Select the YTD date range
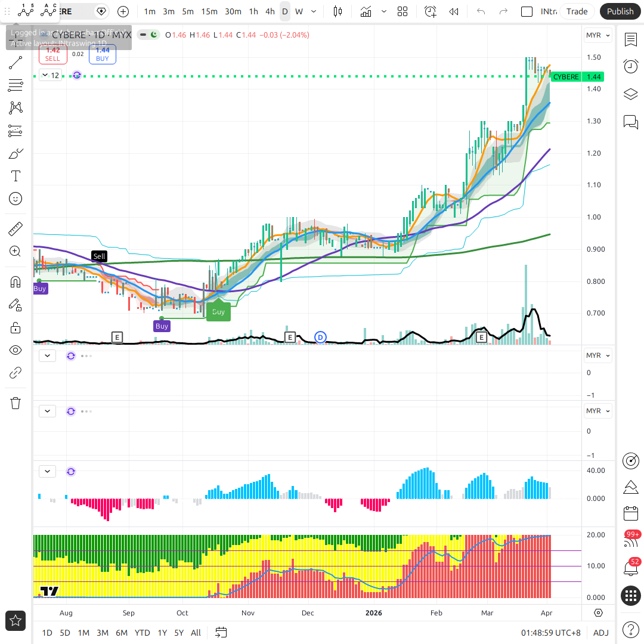644x644 pixels. click(x=142, y=633)
